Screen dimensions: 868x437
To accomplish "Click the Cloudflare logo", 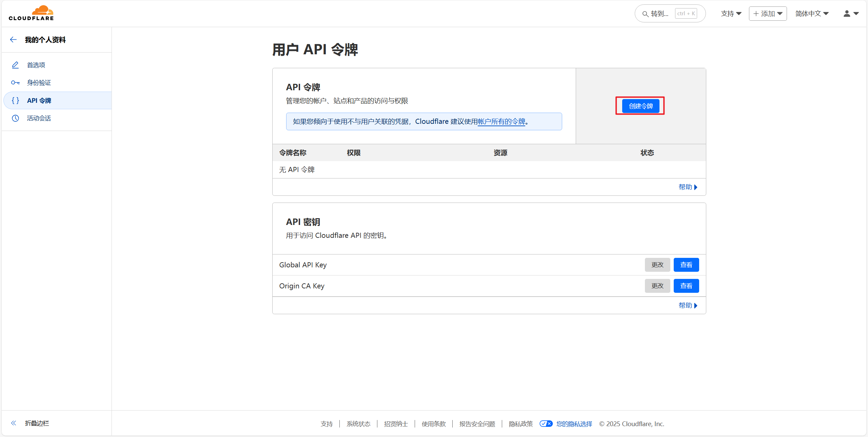I will tap(31, 13).
